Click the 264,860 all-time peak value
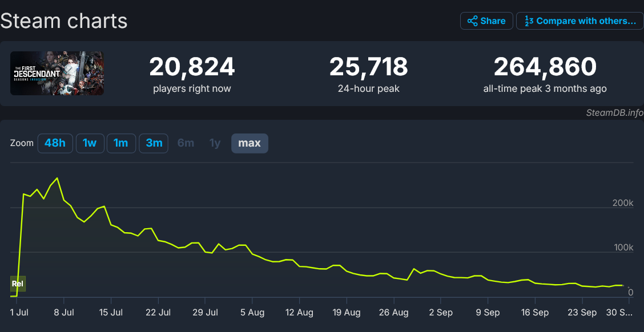 545,67
